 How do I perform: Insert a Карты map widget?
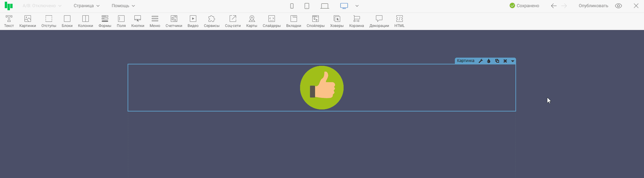coord(251,21)
